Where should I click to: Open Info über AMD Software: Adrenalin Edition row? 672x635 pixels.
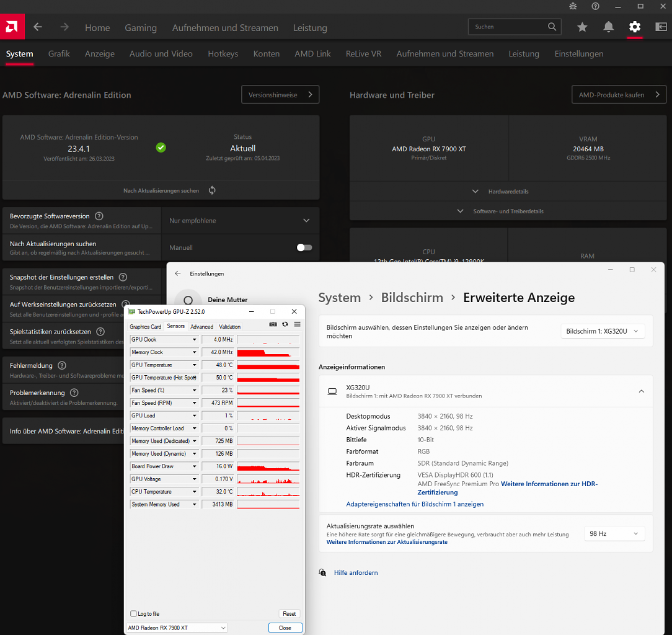[64, 431]
